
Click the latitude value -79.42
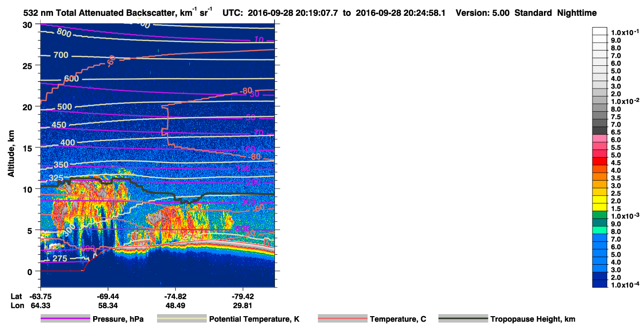point(243,296)
